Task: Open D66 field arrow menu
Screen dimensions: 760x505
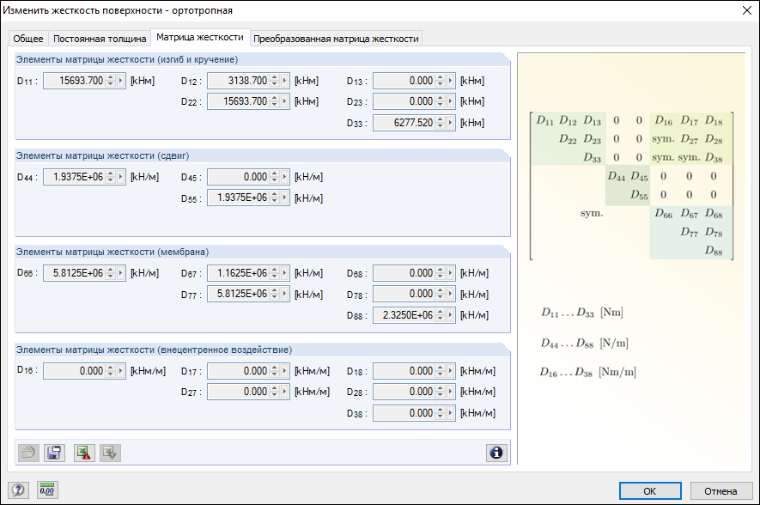Action: [x=120, y=273]
